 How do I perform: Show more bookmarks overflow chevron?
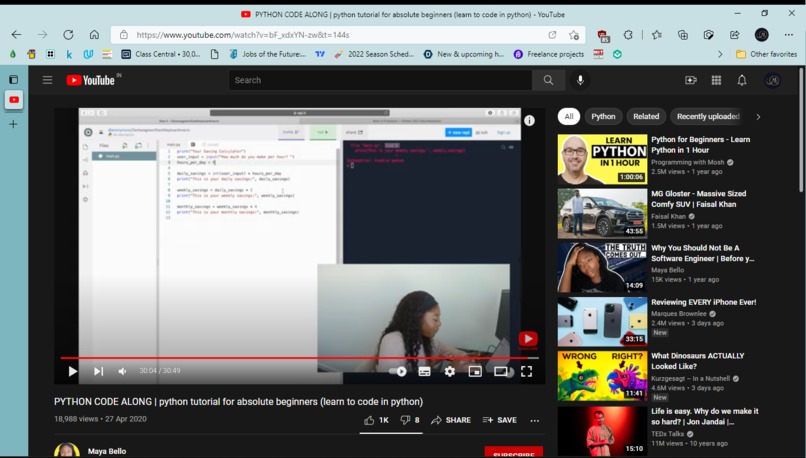720,54
